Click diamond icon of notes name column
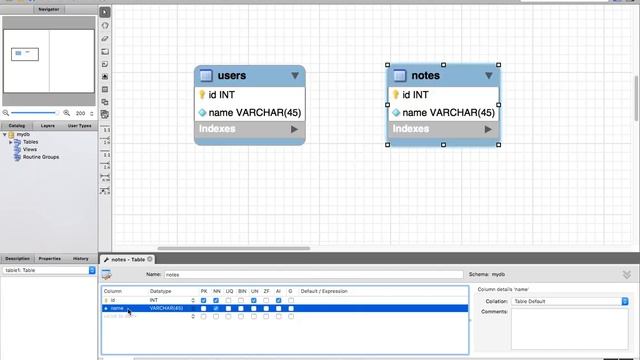Image resolution: width=640 pixels, height=360 pixels. tap(396, 113)
